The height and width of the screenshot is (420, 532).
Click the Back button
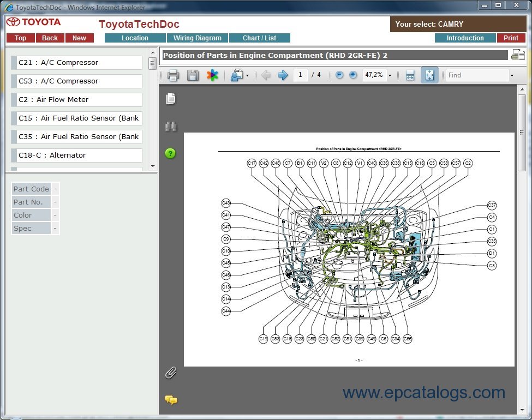click(50, 38)
